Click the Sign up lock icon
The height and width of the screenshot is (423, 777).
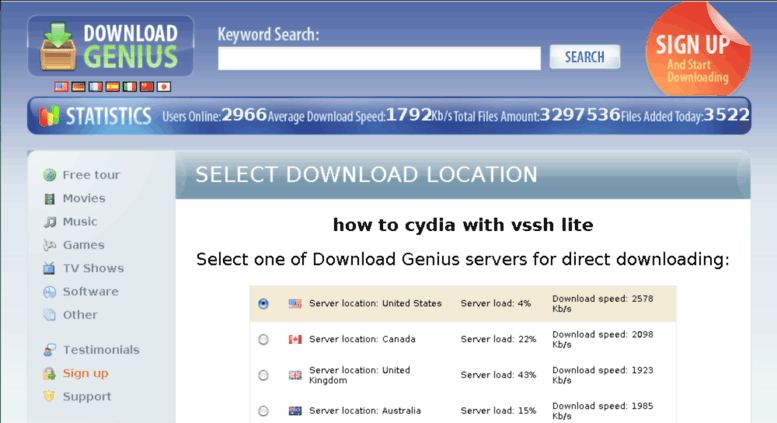pos(49,373)
